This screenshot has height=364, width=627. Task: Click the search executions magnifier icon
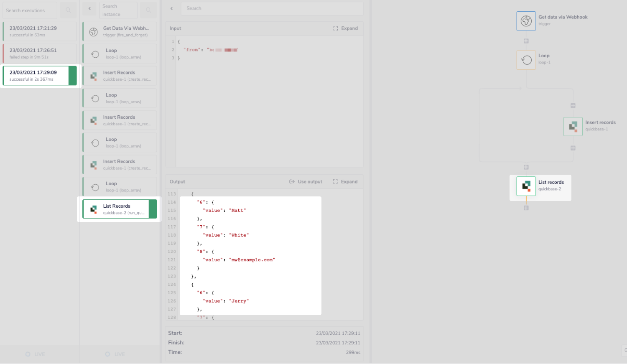(x=68, y=10)
